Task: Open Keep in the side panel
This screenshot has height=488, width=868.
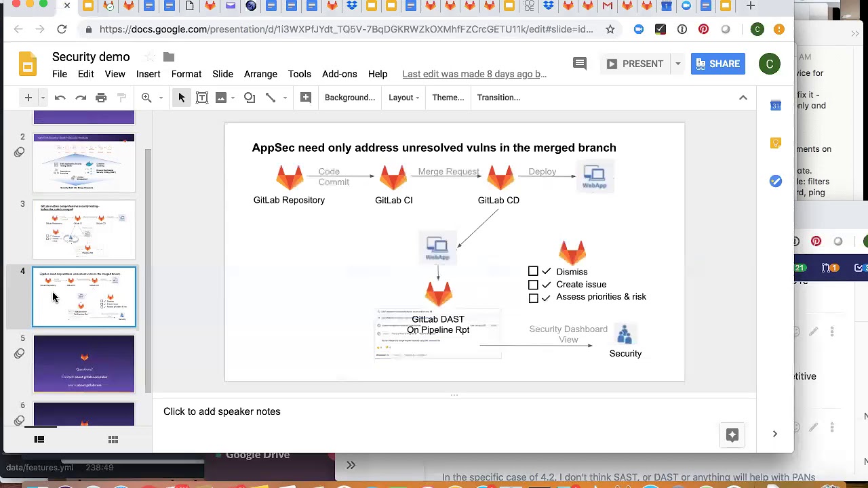Action: click(x=776, y=143)
